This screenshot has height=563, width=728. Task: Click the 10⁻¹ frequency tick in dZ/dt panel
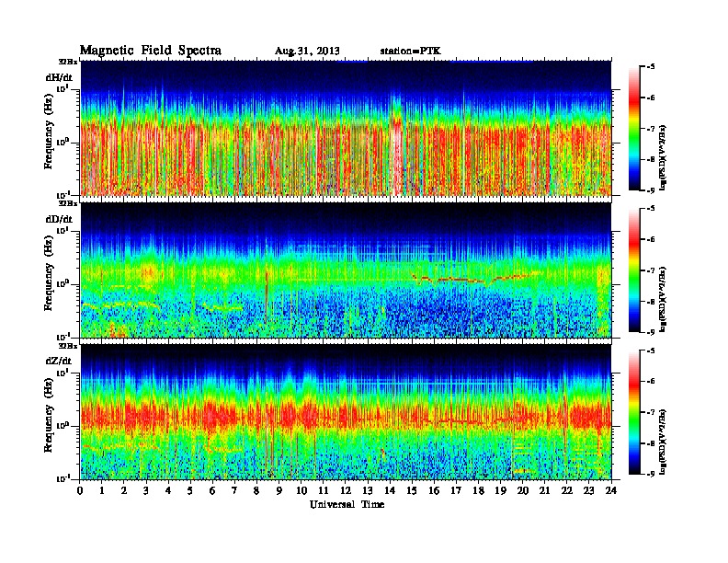click(63, 479)
